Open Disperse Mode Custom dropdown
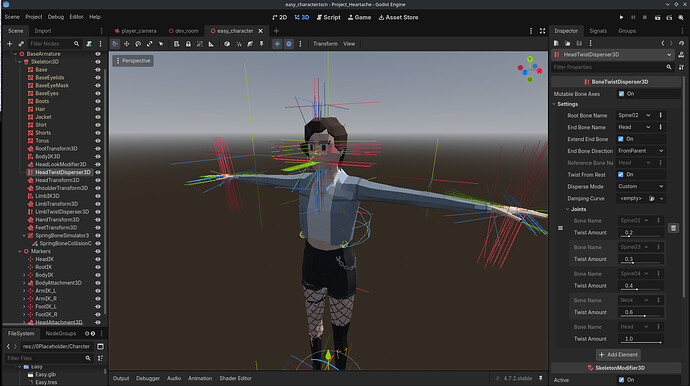The width and height of the screenshot is (690, 386). coord(640,187)
